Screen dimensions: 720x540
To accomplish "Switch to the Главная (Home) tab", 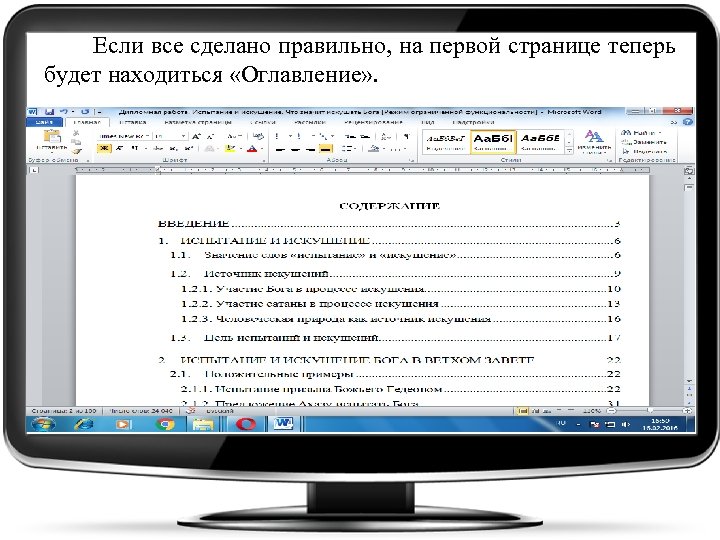I will point(87,122).
